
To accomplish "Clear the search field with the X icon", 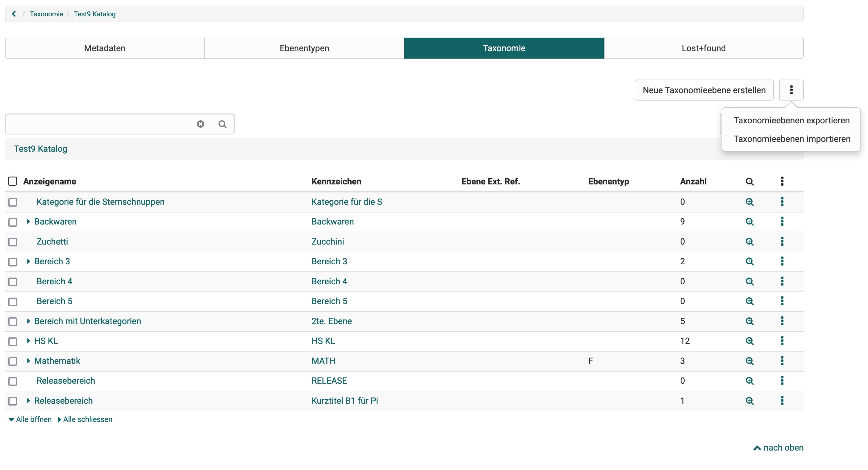I will (201, 124).
